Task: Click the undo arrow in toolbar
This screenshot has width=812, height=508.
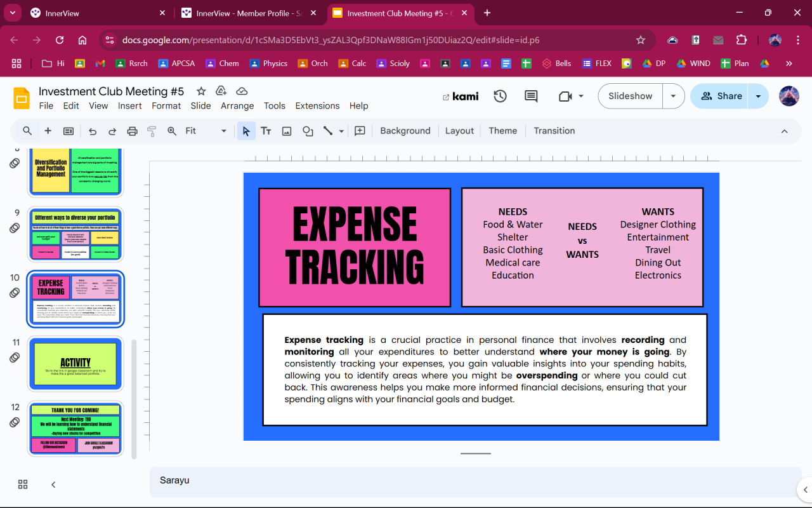Action: click(93, 131)
